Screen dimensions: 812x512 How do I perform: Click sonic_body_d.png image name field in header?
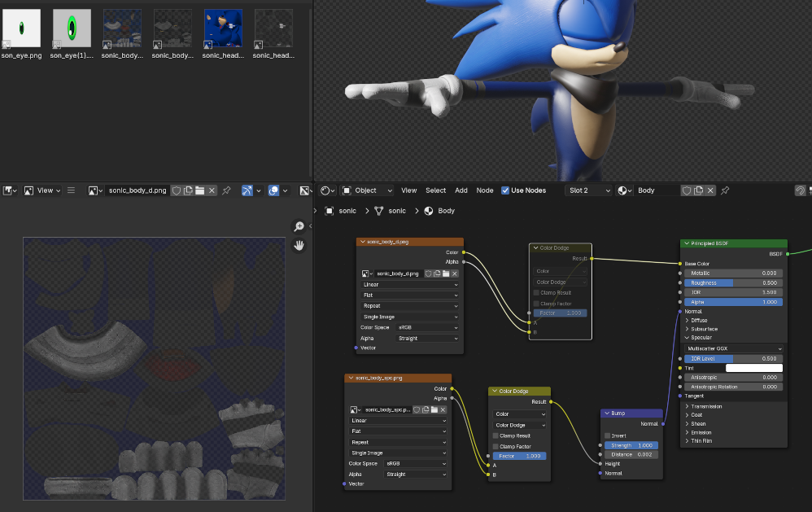coord(138,190)
